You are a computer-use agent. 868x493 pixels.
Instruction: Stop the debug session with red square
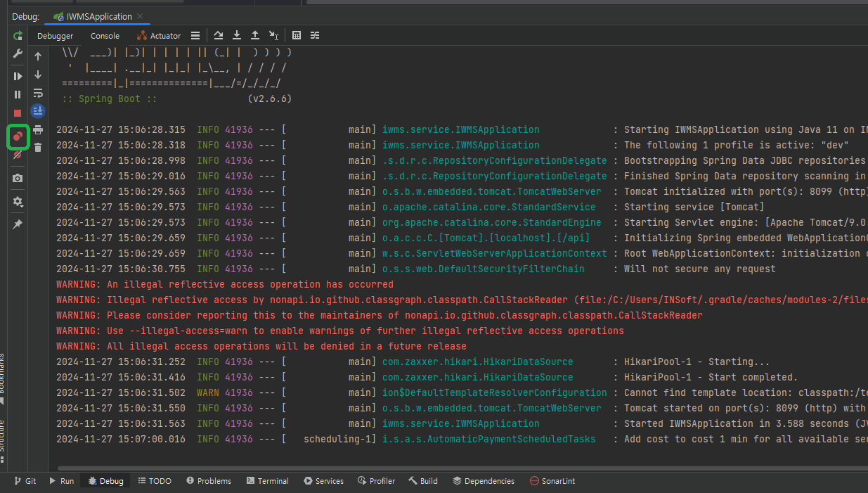coord(18,113)
